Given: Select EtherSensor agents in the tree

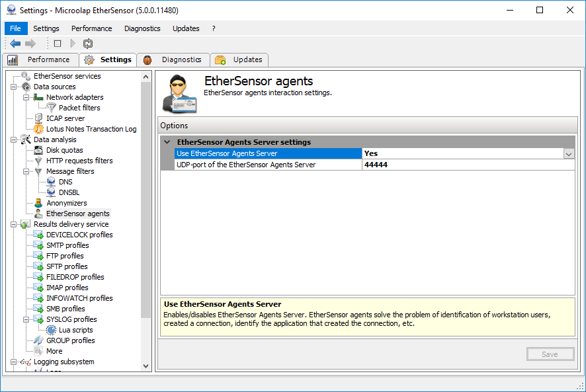Looking at the screenshot, I should [x=78, y=214].
